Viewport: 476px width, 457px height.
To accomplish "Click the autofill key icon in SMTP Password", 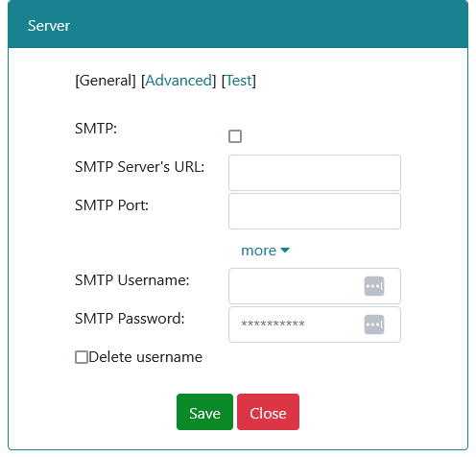I will pos(374,325).
